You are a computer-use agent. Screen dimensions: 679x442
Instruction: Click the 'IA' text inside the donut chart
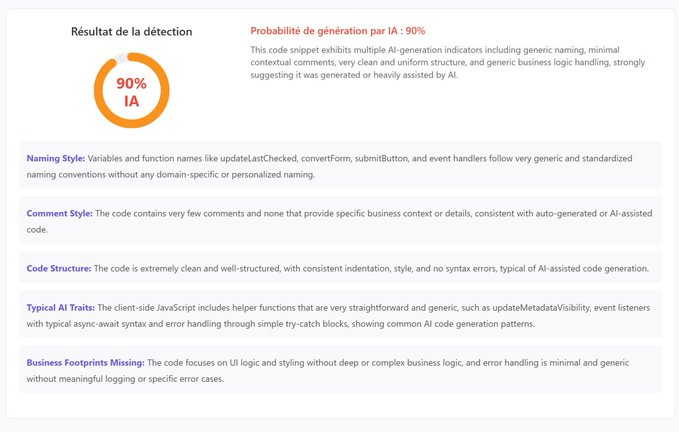pos(132,101)
